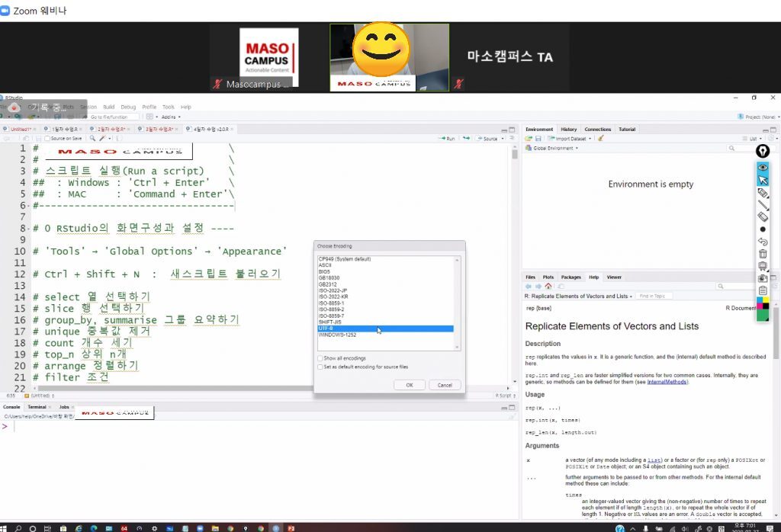
Task: Click Cancel in Choose Encoding dialog
Action: click(x=445, y=385)
